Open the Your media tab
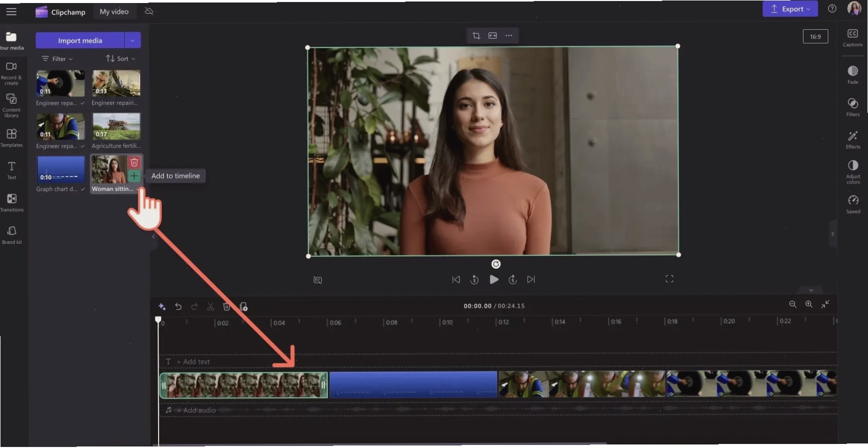 12,41
